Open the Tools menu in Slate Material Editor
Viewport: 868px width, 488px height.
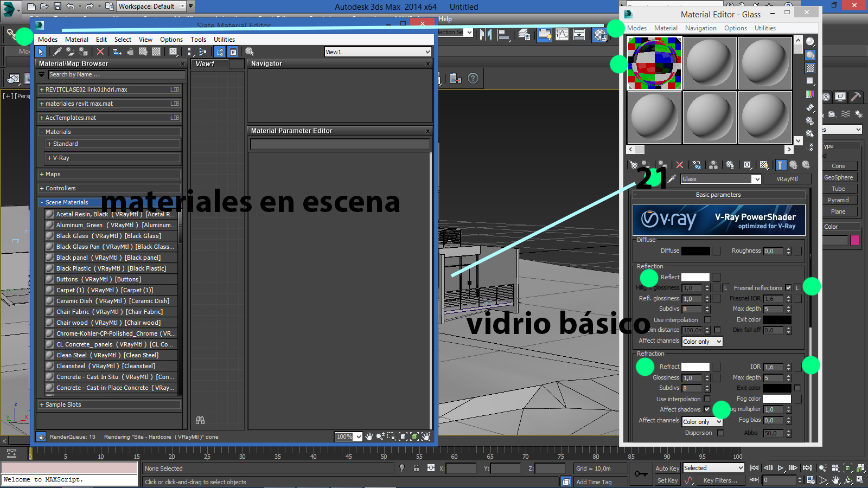[198, 40]
